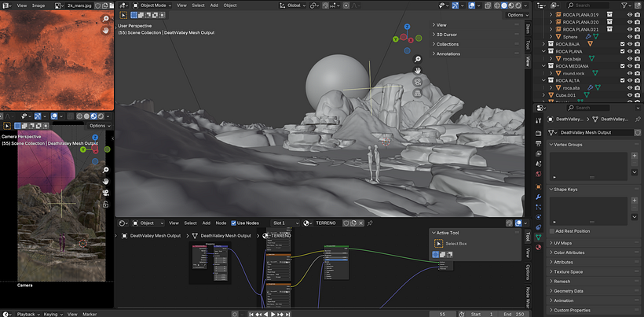Open the Keying menu in the timeline
Screen dimensions: 644x317
tap(50, 314)
